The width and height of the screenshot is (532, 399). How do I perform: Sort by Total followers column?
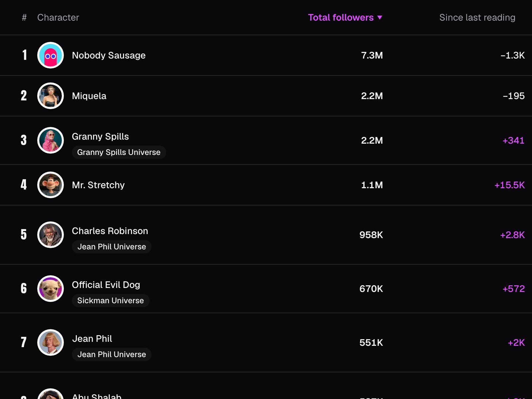(345, 17)
